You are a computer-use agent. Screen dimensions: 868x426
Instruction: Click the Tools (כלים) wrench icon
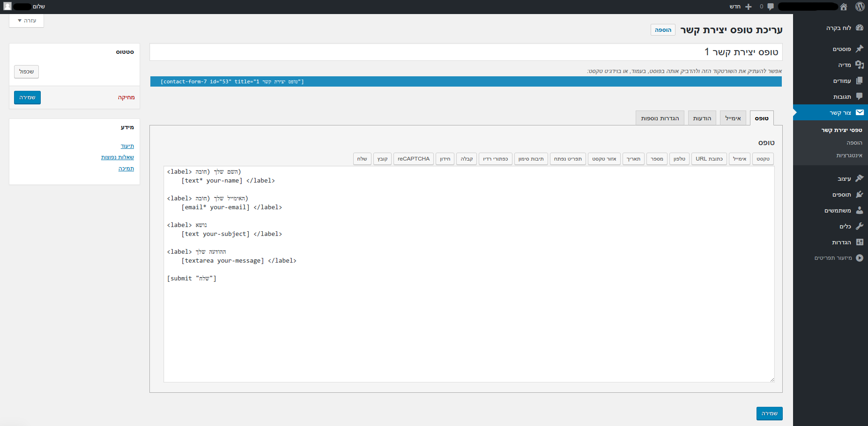(x=859, y=226)
